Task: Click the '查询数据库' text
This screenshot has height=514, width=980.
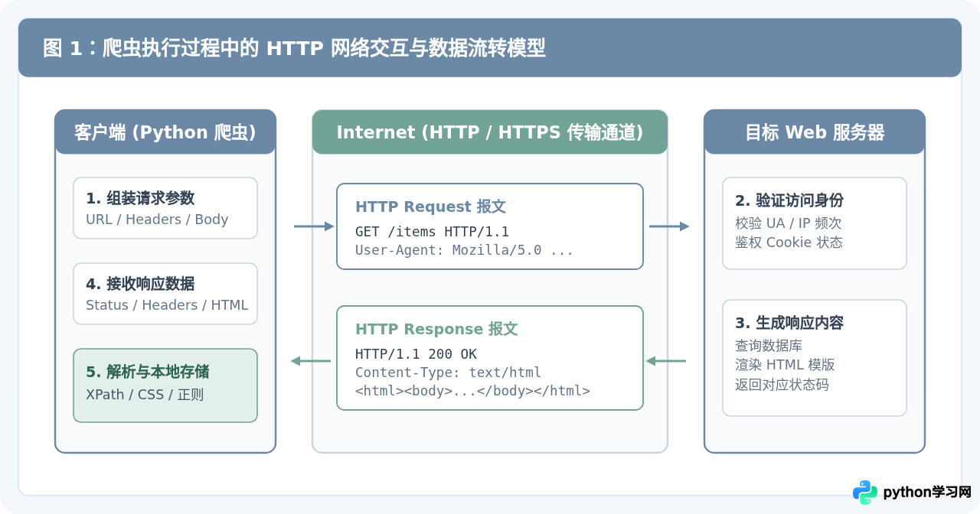Action: [769, 346]
